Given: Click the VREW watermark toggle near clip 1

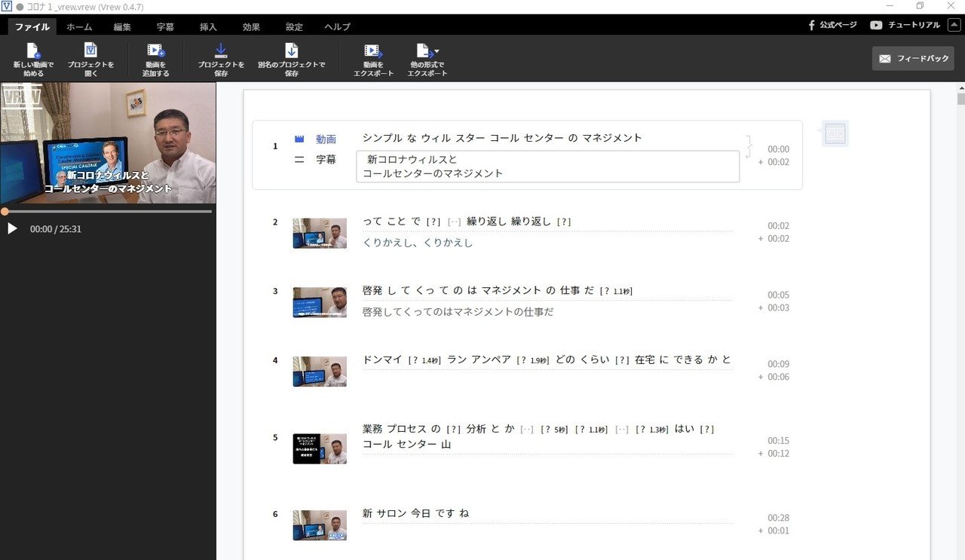Looking at the screenshot, I should [x=834, y=133].
